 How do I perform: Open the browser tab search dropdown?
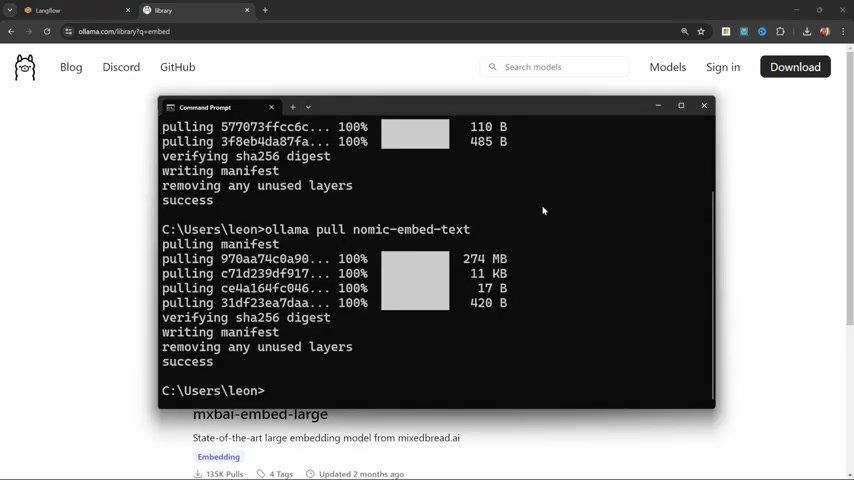tap(10, 10)
